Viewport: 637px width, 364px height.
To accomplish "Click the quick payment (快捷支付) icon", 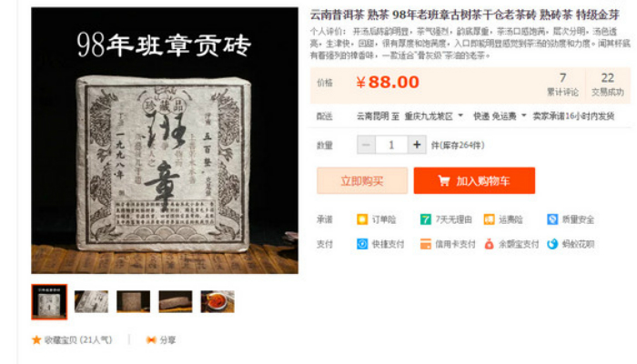I will pyautogui.click(x=362, y=244).
